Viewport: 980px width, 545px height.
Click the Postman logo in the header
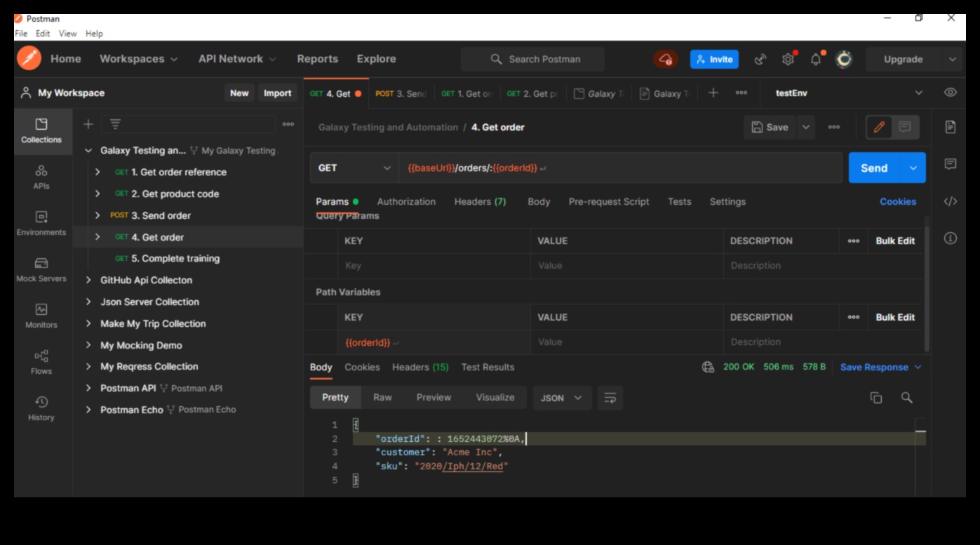click(x=29, y=59)
